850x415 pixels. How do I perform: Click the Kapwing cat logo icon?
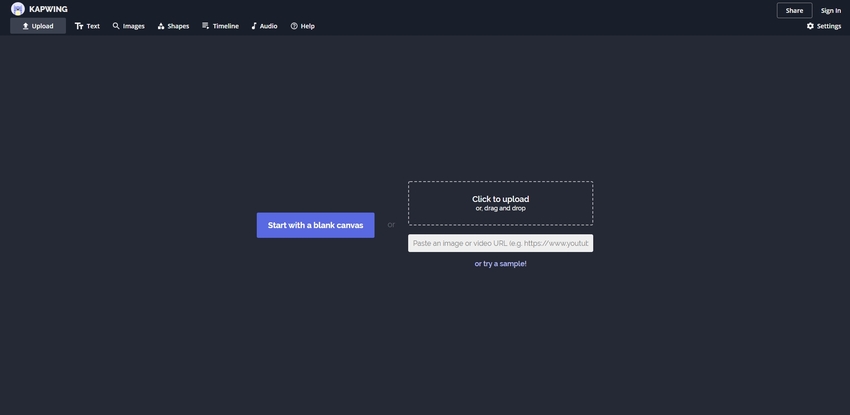click(18, 9)
